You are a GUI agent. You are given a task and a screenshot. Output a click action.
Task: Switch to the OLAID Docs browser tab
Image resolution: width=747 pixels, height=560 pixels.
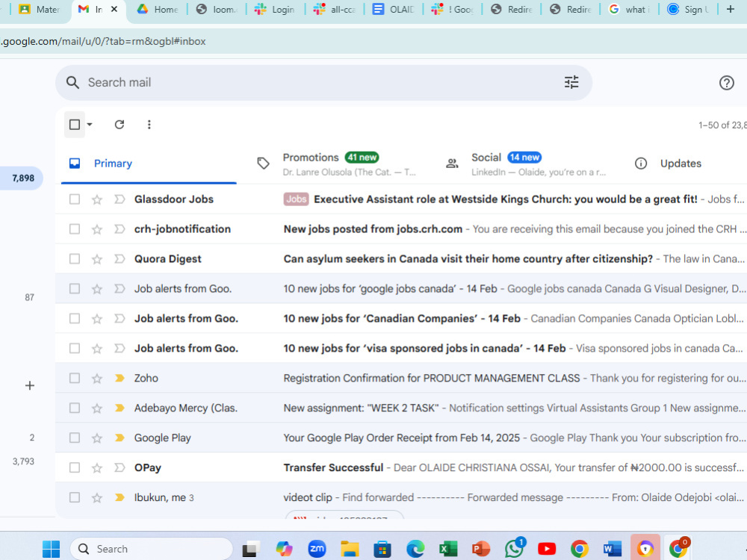pos(394,9)
